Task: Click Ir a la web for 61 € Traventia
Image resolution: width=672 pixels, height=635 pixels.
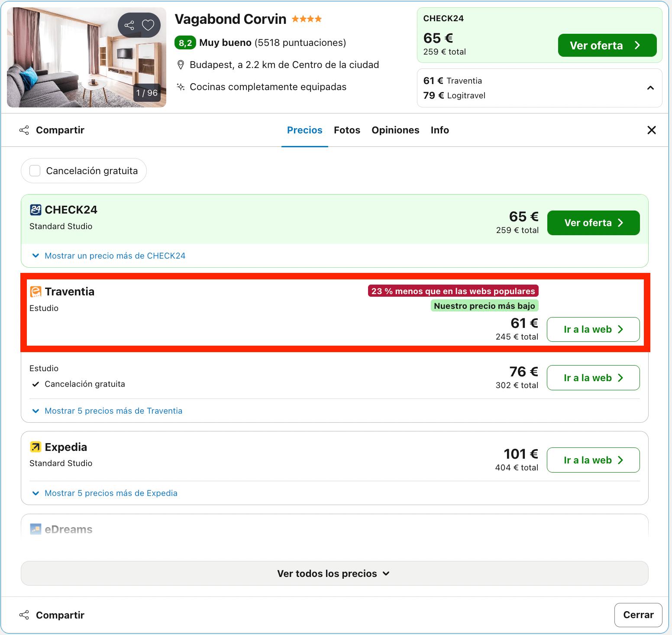Action: tap(593, 329)
